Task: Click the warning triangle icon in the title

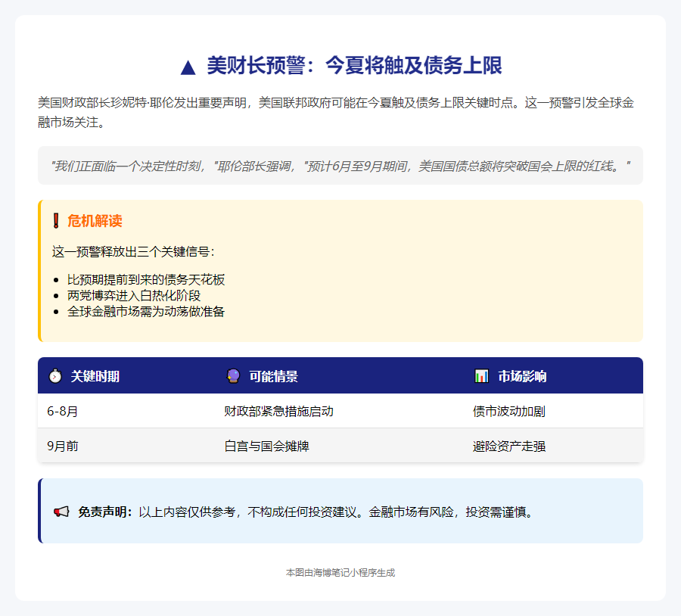Action: (x=188, y=67)
